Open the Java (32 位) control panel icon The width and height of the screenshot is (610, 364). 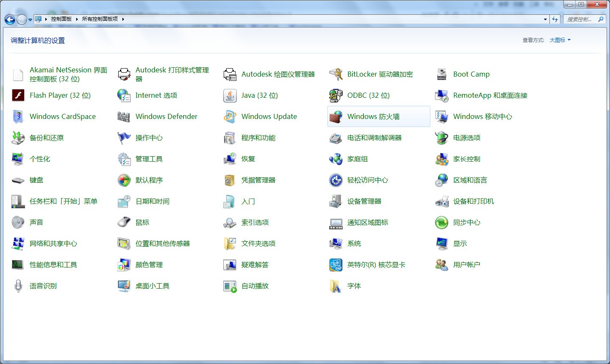coord(230,96)
